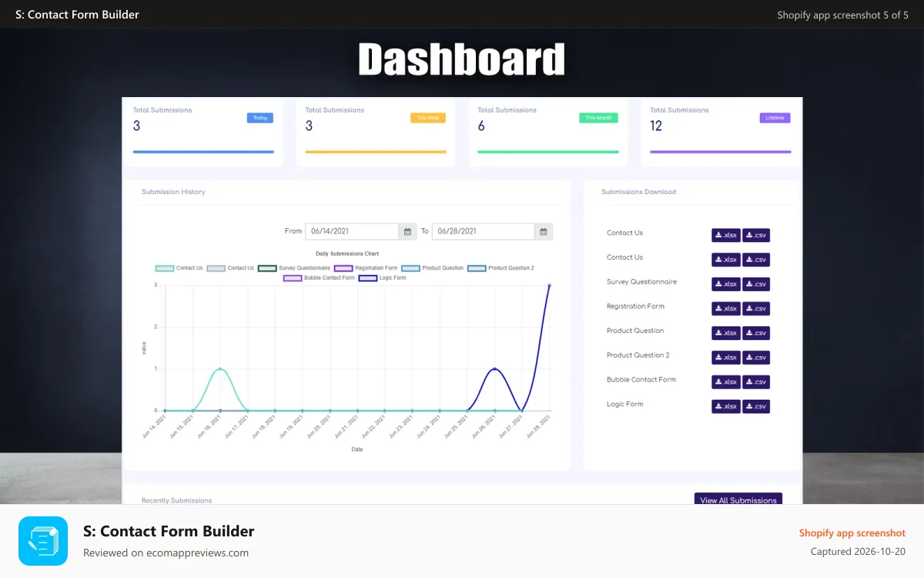
Task: Click the This Month submissions badge
Action: tap(599, 118)
